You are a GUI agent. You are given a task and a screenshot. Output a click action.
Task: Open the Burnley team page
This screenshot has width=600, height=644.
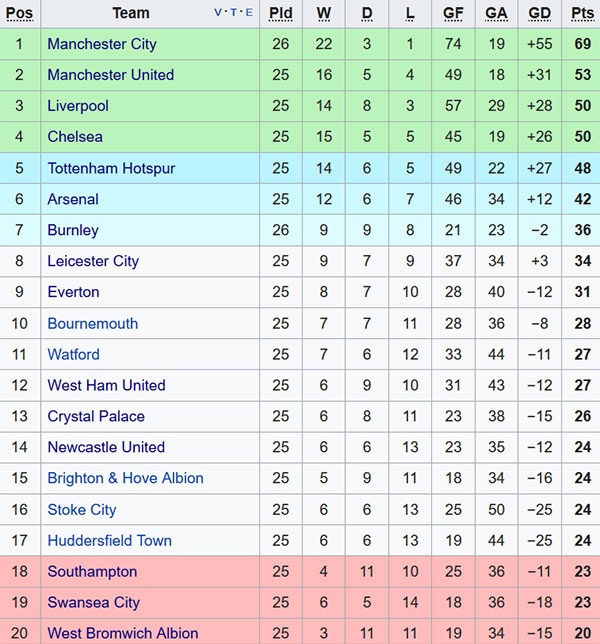coord(73,230)
